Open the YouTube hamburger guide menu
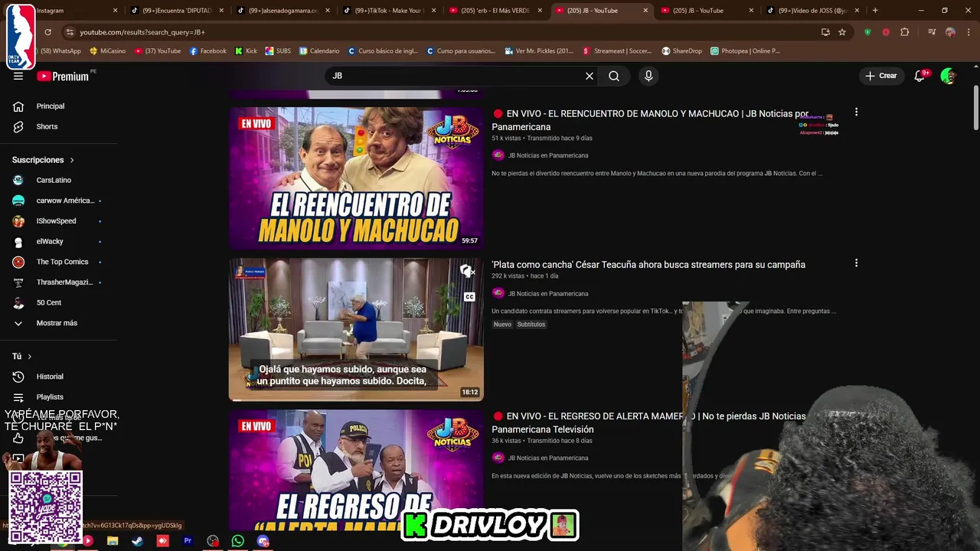The height and width of the screenshot is (551, 980). (18, 76)
